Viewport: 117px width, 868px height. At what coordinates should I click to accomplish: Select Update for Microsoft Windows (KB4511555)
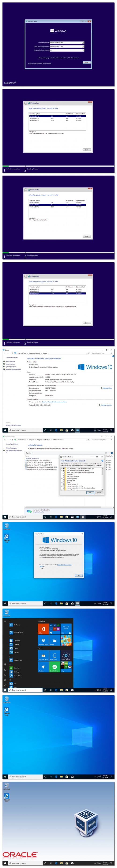click(x=39, y=463)
